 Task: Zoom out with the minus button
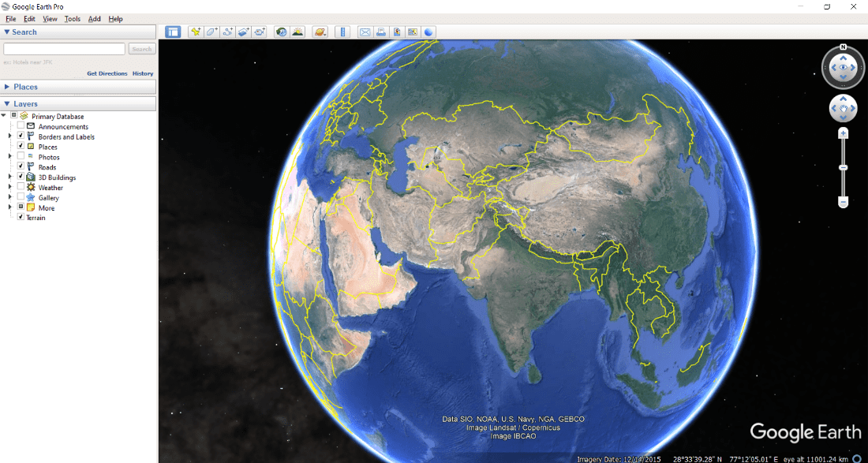click(x=843, y=203)
